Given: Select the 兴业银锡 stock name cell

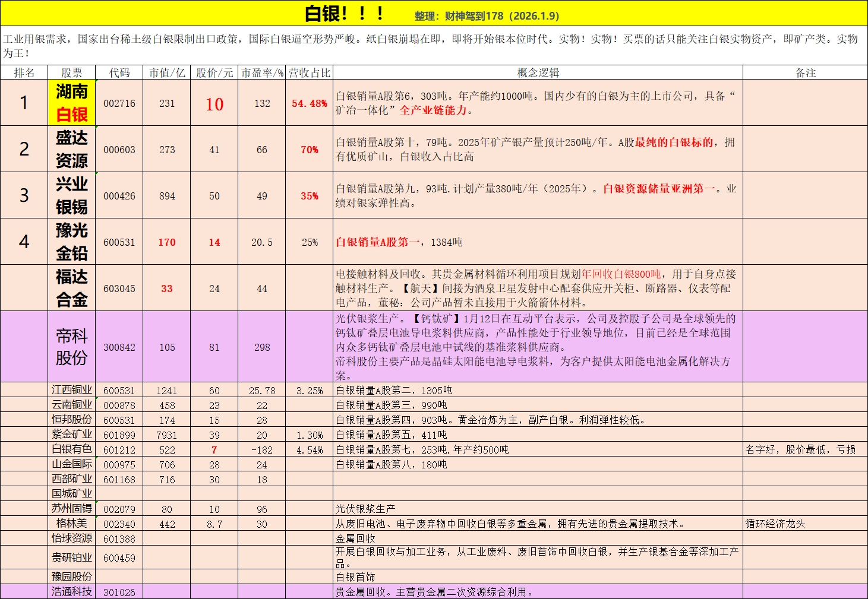Looking at the screenshot, I should point(72,195).
